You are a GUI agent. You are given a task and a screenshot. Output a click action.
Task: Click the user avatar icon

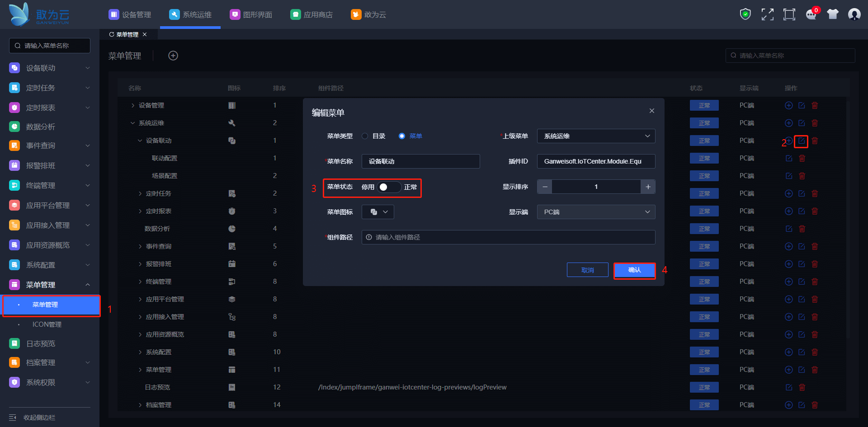pyautogui.click(x=854, y=14)
